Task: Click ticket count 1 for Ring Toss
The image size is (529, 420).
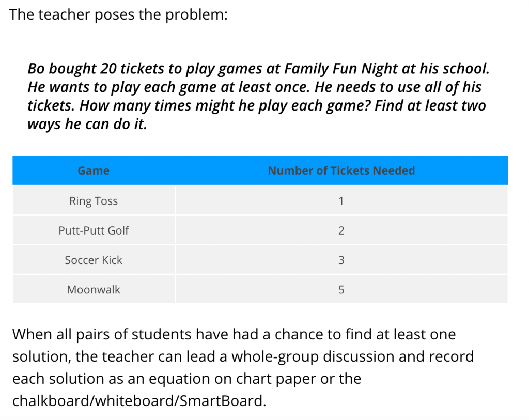Action: pyautogui.click(x=341, y=201)
